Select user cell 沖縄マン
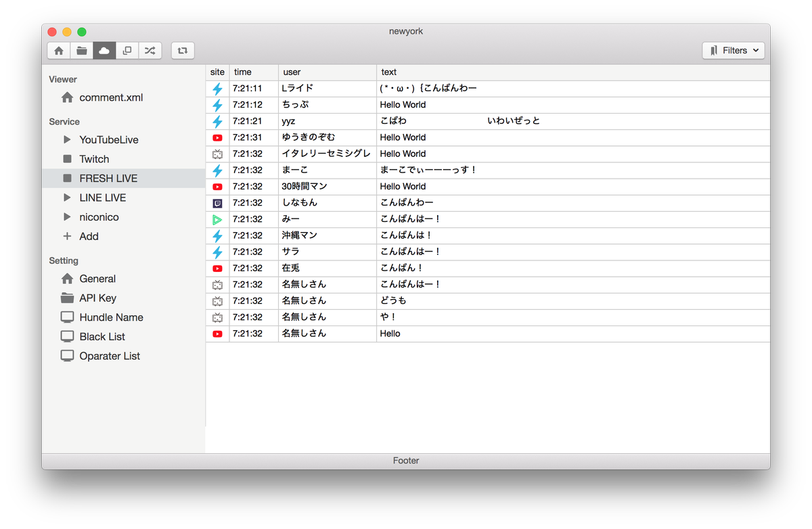This screenshot has width=812, height=529. coord(328,235)
